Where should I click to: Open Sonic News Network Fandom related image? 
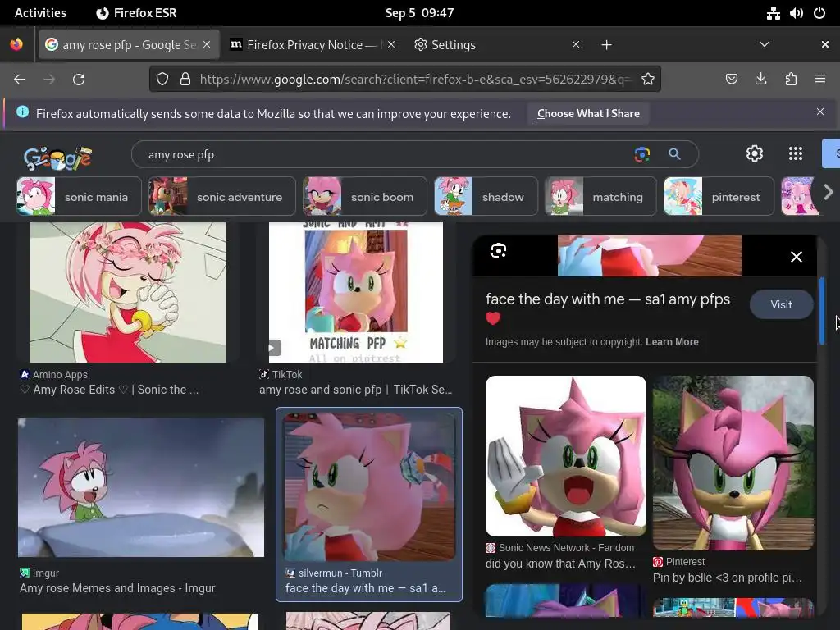566,455
